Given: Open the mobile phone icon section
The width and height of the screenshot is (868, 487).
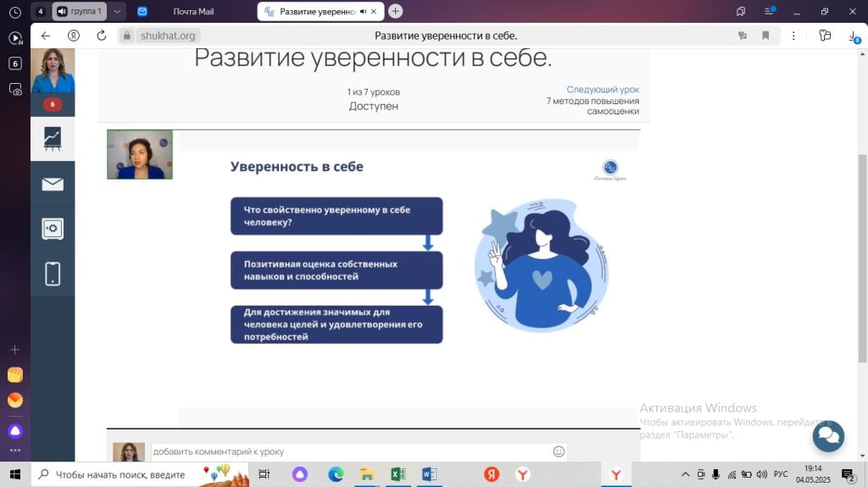Looking at the screenshot, I should [53, 274].
